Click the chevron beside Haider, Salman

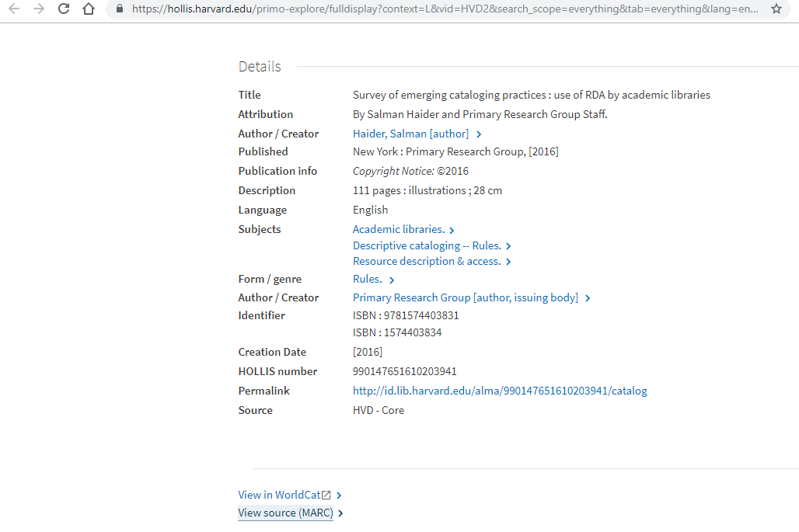480,134
